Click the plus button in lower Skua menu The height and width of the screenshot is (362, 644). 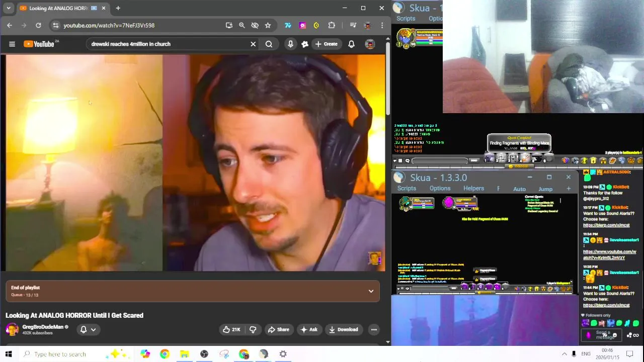569,189
